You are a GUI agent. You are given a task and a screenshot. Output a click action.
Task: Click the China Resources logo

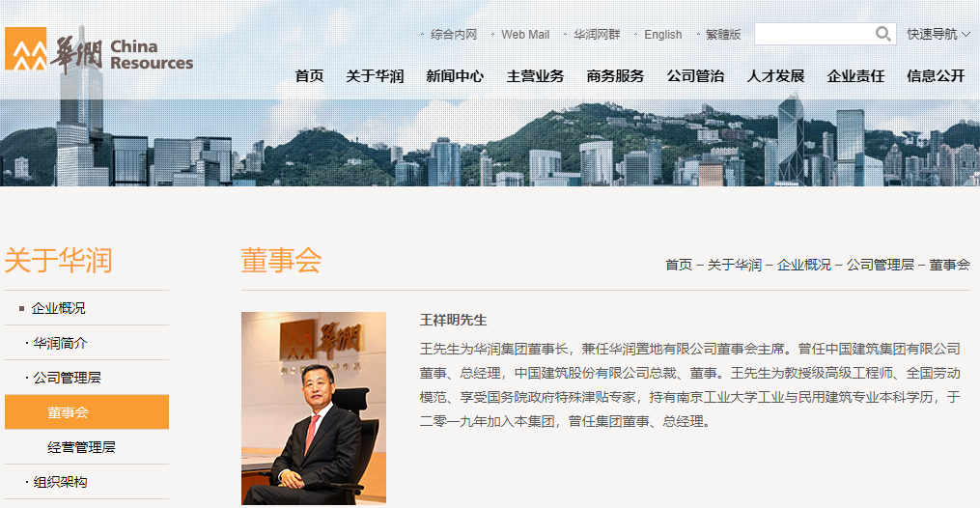point(98,50)
